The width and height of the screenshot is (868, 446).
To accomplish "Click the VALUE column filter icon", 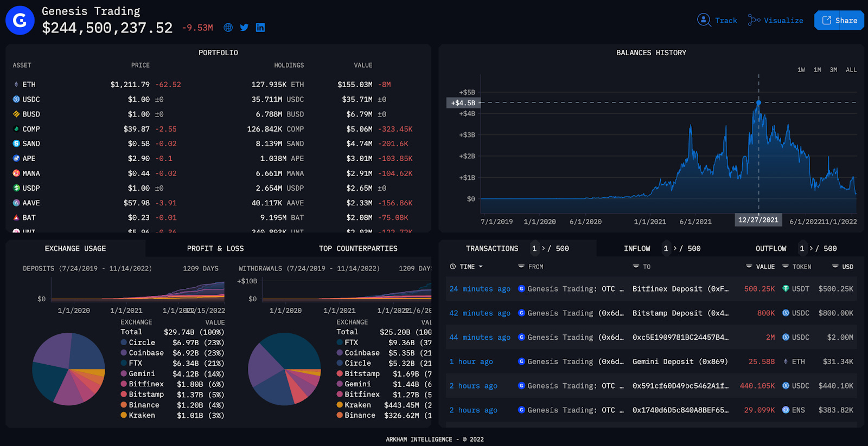I will [749, 267].
